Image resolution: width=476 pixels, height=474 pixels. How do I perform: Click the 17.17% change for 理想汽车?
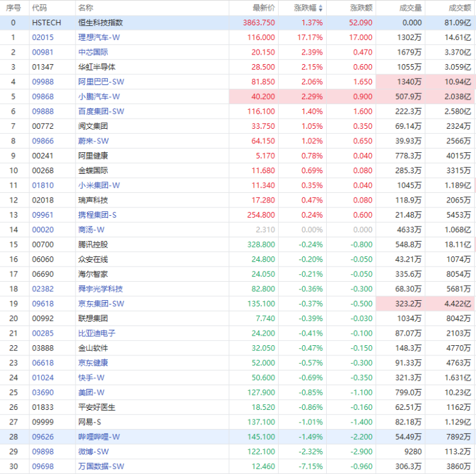(310, 37)
